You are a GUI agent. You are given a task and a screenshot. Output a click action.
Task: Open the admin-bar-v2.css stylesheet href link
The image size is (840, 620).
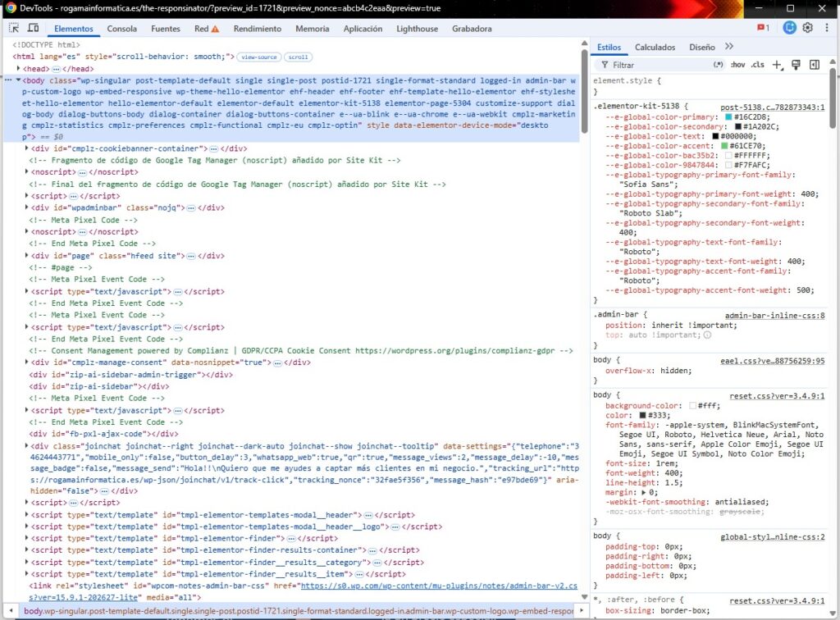tap(440, 586)
